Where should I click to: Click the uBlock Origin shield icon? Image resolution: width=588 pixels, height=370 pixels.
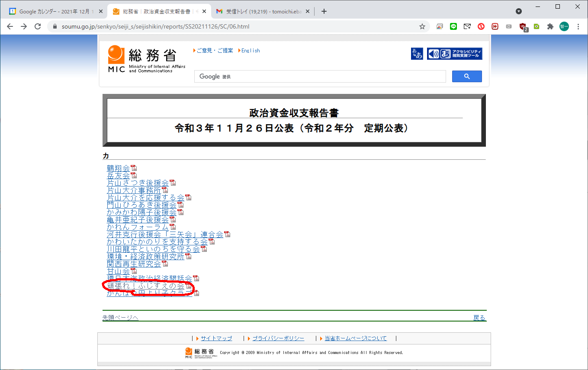(x=523, y=26)
